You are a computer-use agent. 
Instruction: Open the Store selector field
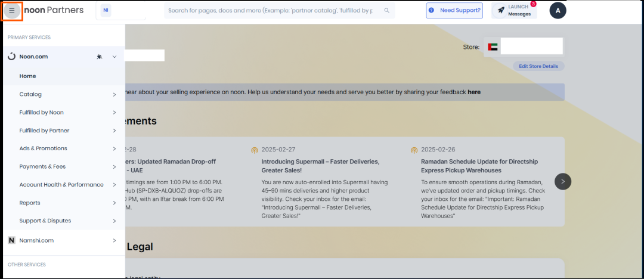(x=524, y=47)
